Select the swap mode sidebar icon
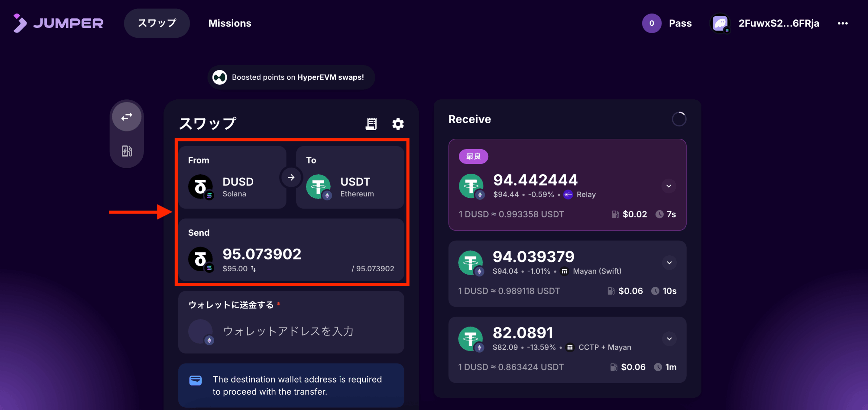This screenshot has height=410, width=868. tap(127, 117)
